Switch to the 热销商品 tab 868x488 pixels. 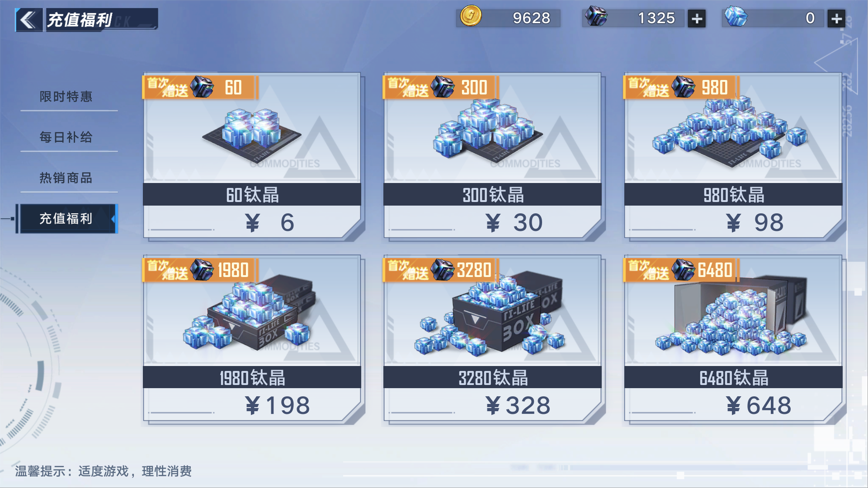click(x=66, y=178)
